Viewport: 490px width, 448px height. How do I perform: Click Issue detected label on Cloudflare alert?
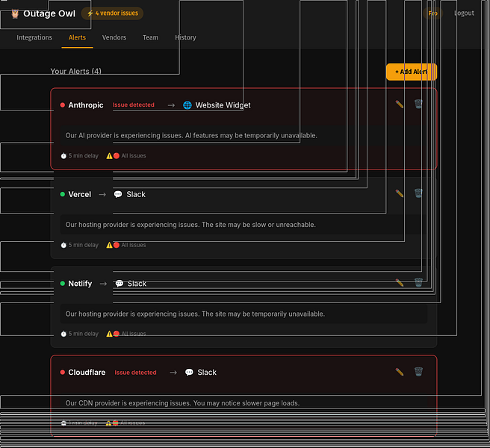click(135, 373)
